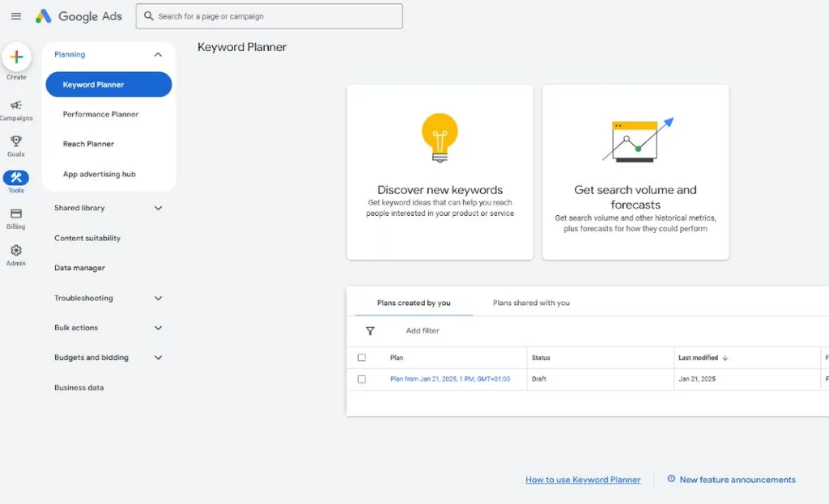Screen dimensions: 829x504
Task: Click the Google Ads logo
Action: click(x=79, y=16)
